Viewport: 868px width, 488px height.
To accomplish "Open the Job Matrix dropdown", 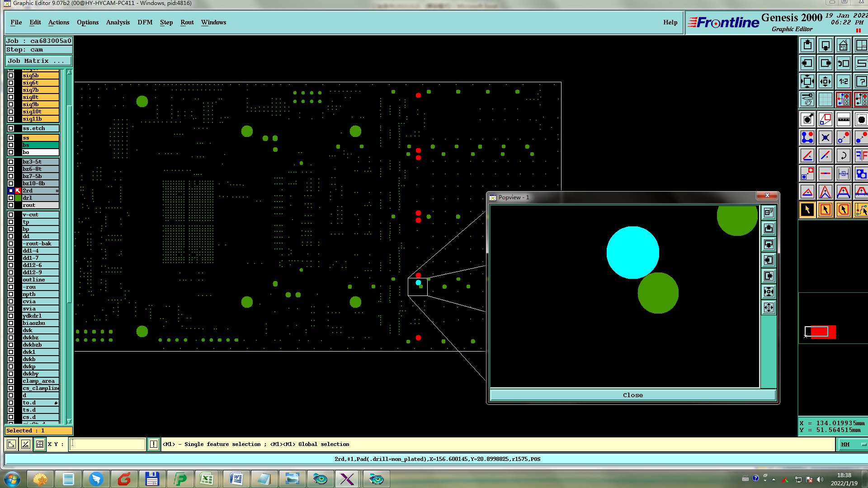I will 38,61.
